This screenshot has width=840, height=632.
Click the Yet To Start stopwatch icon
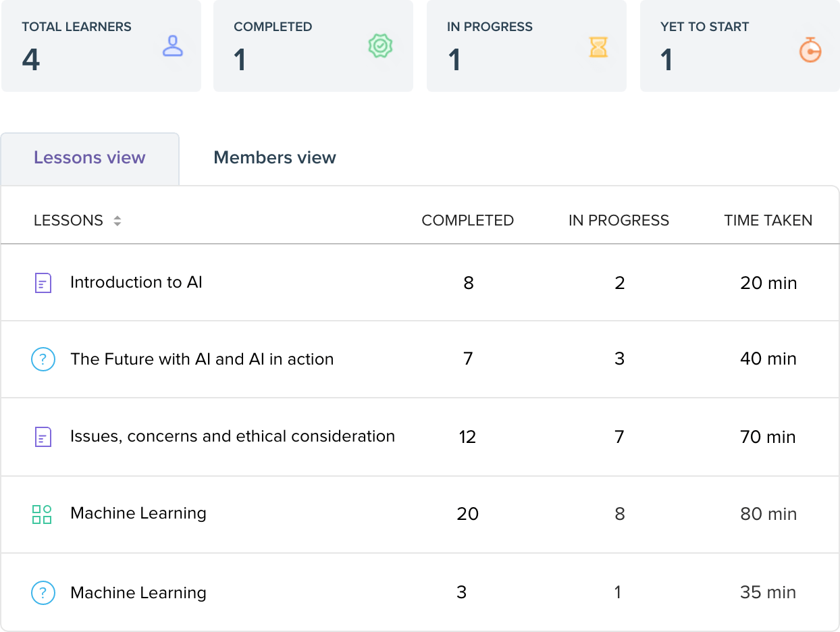(810, 50)
